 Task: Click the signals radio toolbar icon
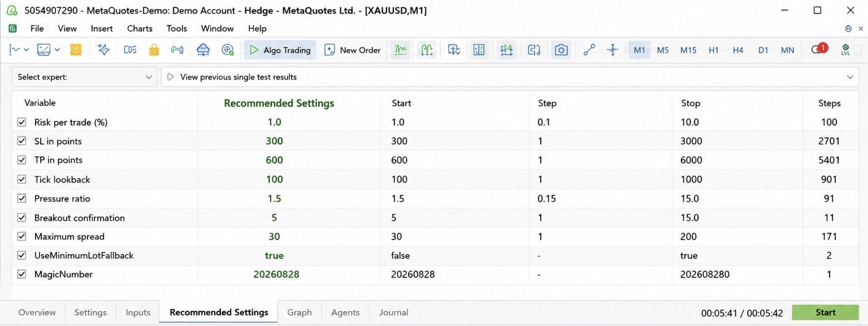[x=177, y=50]
